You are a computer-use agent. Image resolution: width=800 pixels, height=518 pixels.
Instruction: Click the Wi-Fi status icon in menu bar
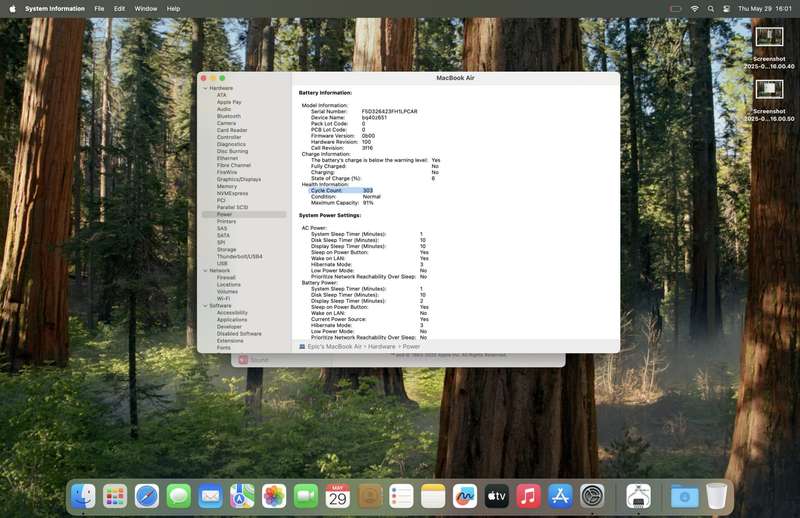(694, 9)
